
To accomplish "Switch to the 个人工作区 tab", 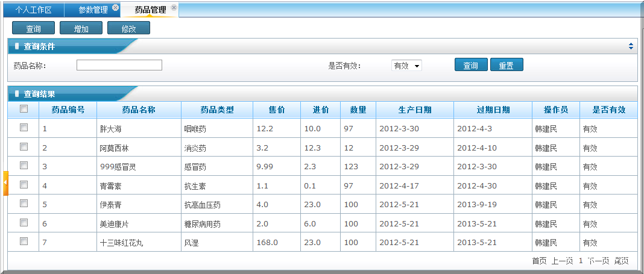I will (x=33, y=10).
